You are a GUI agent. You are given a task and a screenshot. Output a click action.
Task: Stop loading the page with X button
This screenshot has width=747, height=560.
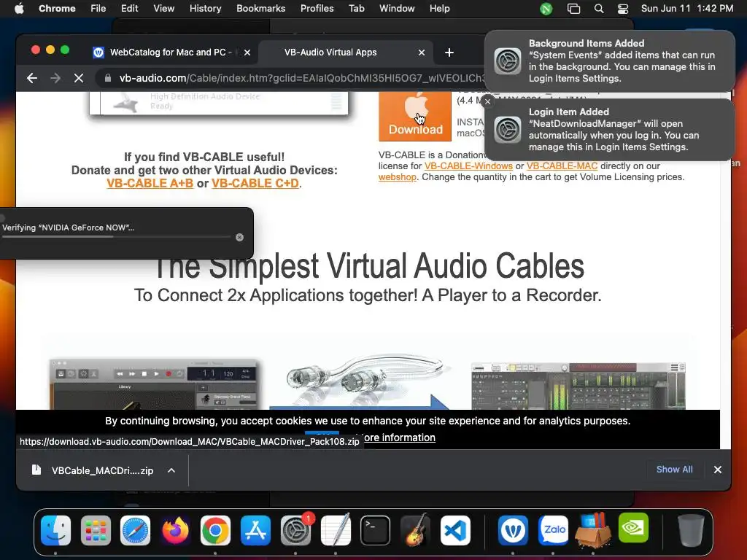(x=79, y=78)
